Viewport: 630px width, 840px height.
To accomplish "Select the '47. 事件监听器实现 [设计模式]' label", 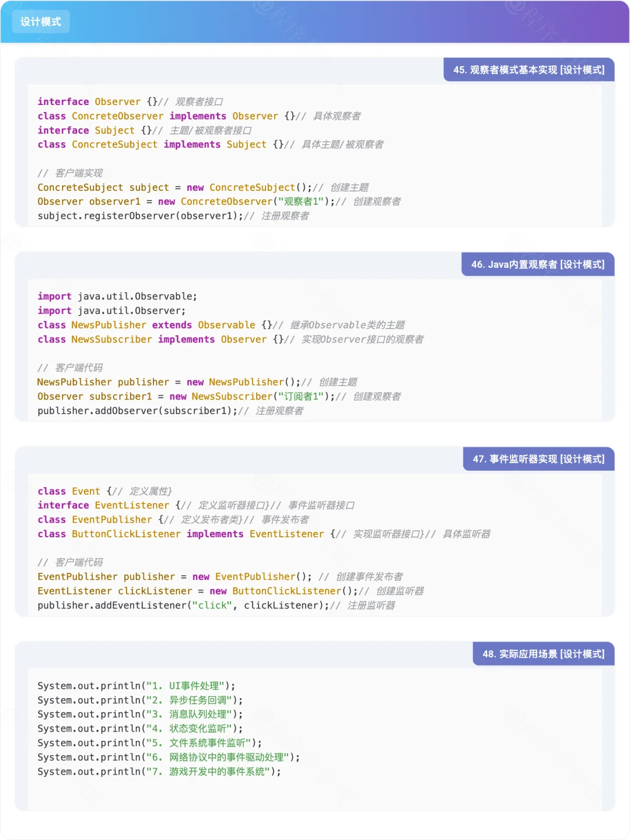I will pos(539,459).
